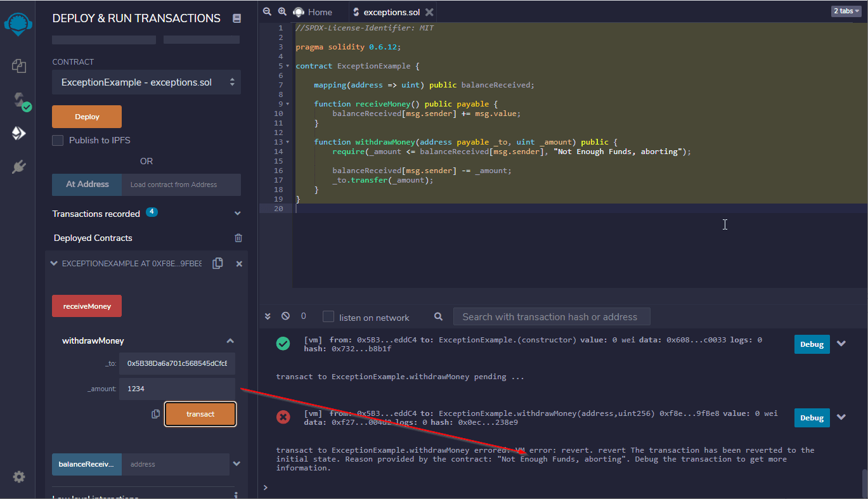
Task: Toggle Publish to IPFS checkbox
Action: point(58,140)
